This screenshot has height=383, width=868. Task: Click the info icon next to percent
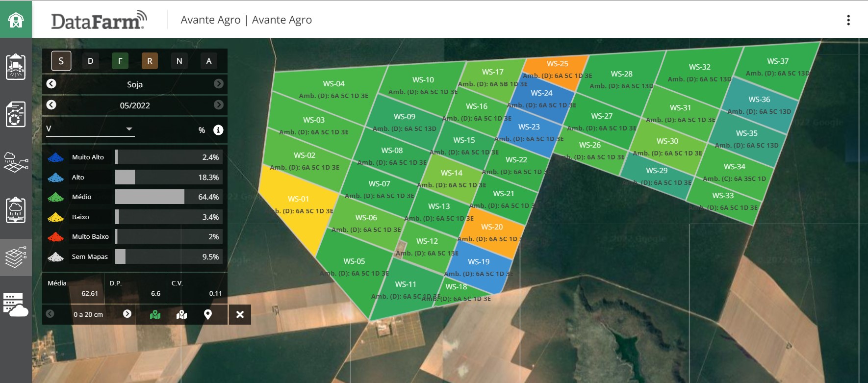pyautogui.click(x=218, y=130)
